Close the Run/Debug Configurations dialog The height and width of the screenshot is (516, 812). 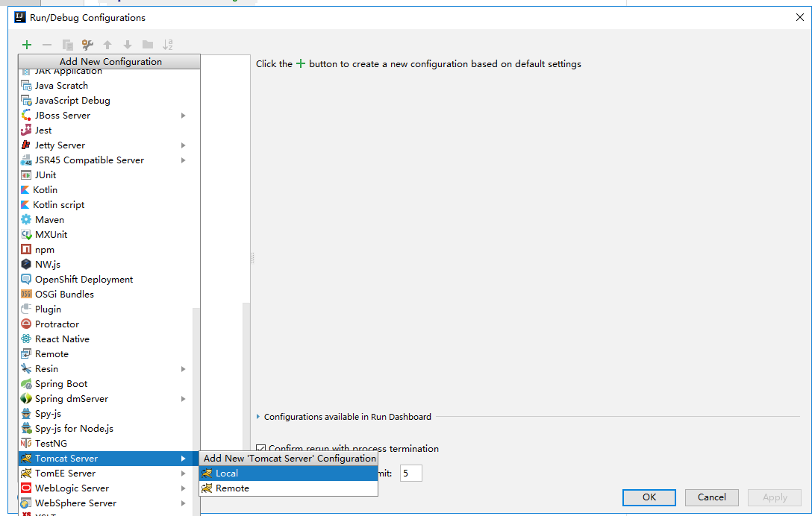coord(799,17)
